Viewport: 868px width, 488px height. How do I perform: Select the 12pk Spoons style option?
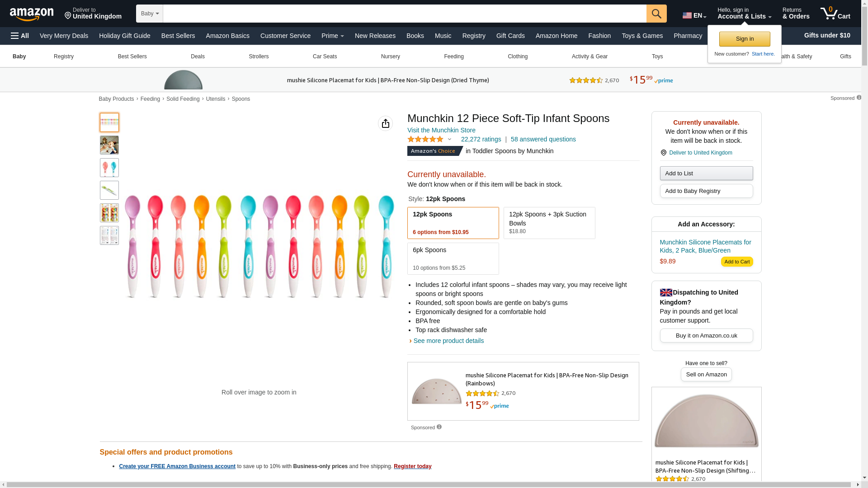point(453,223)
